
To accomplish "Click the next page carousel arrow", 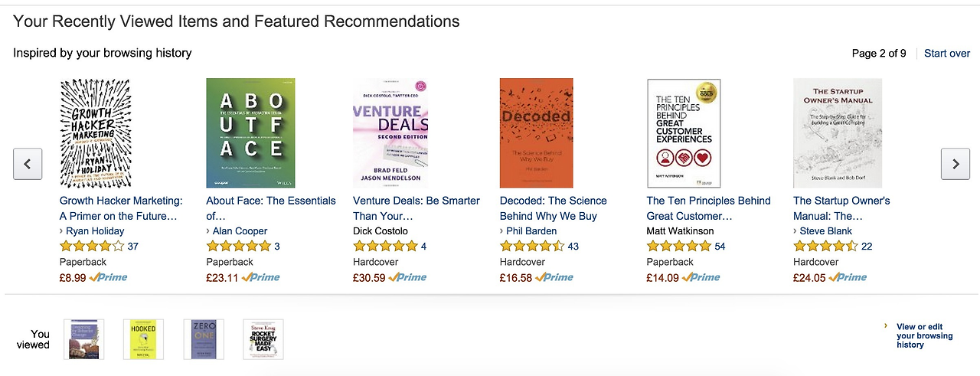I will click(955, 164).
